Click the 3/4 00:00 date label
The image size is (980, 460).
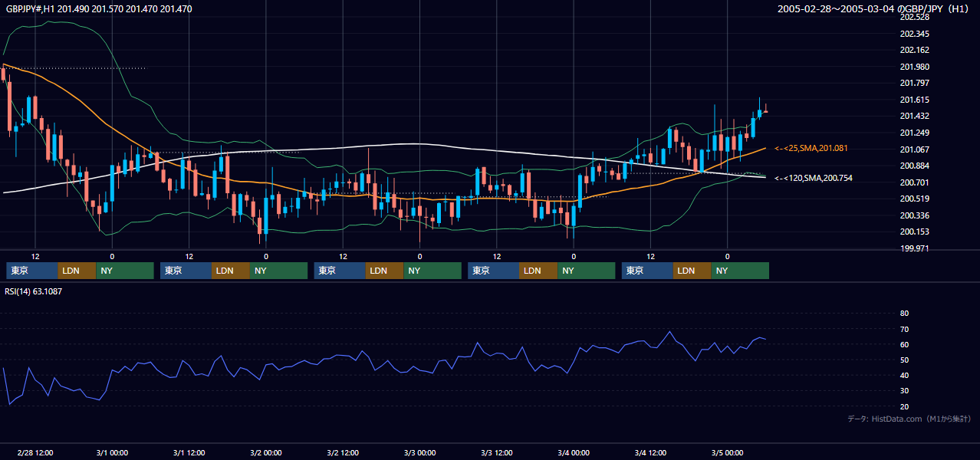coord(574,452)
